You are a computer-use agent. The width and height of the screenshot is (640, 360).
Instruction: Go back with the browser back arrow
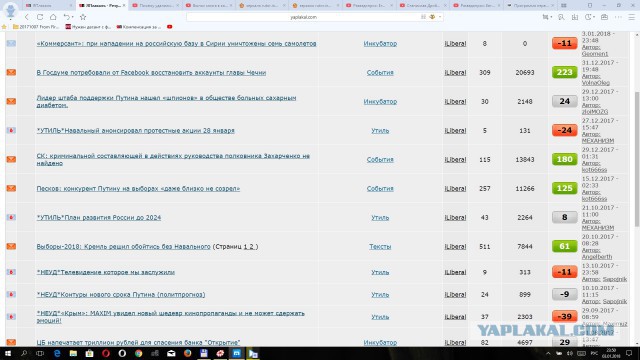[27, 17]
